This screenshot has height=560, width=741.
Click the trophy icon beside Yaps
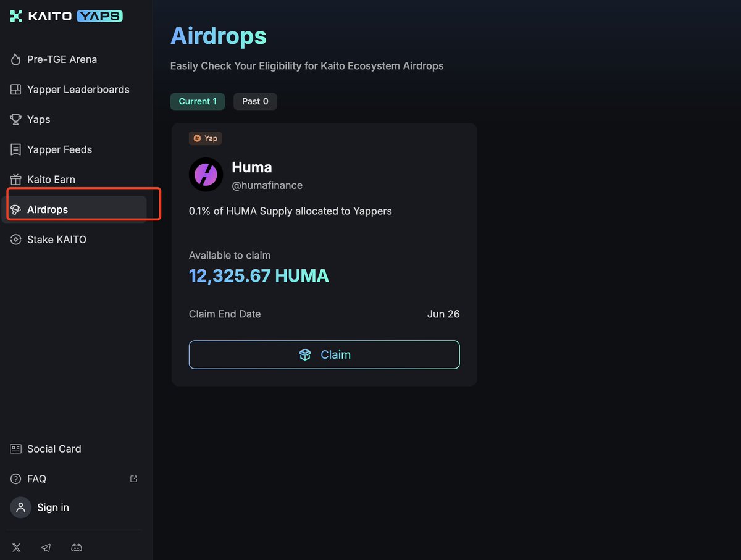pyautogui.click(x=16, y=119)
